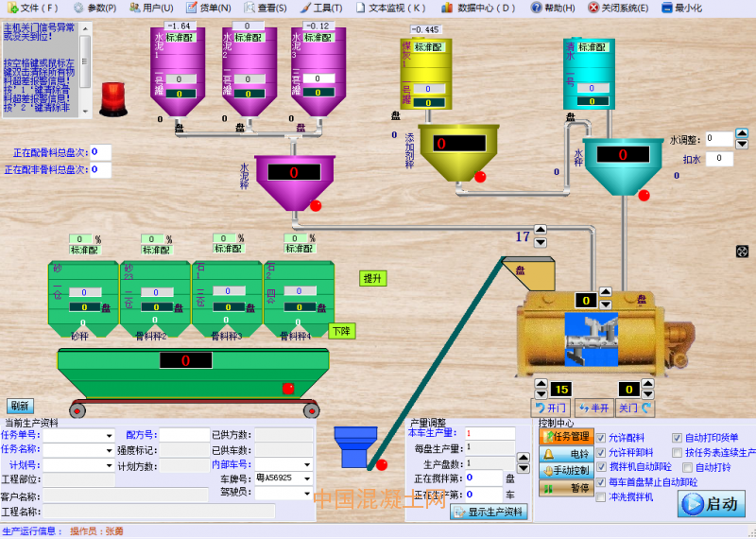Click the 暂停 pause button

566,488
